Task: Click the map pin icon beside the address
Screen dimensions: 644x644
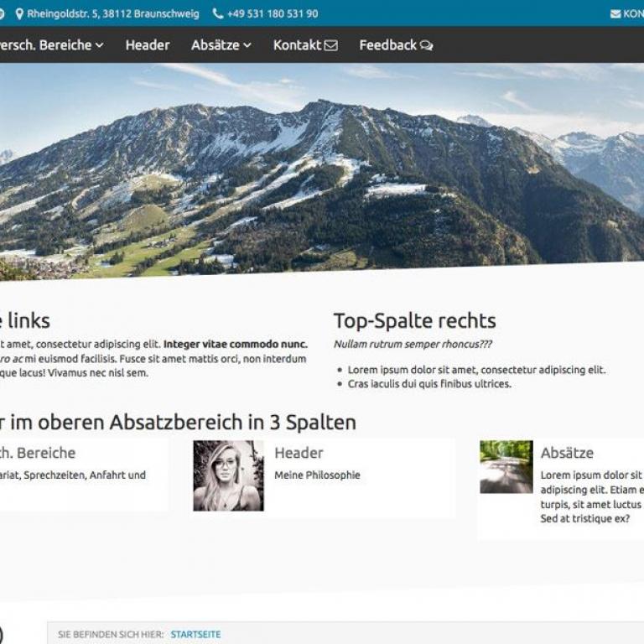Action: (x=19, y=14)
